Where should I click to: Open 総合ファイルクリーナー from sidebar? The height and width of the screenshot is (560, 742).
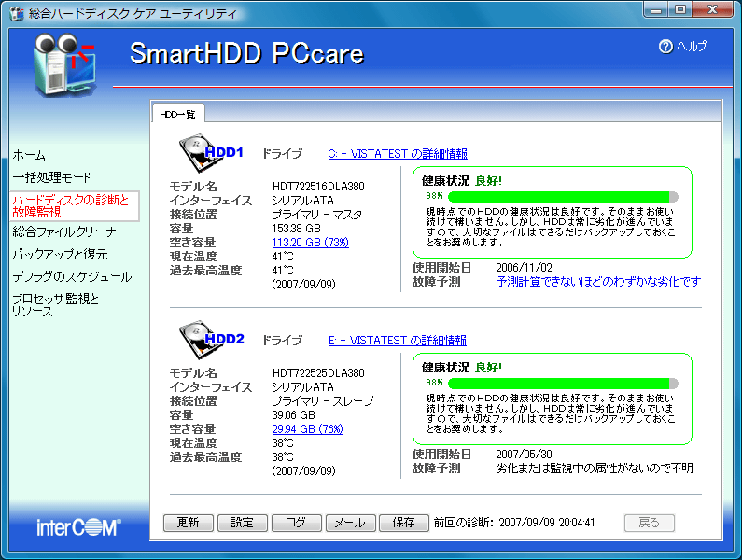coord(70,231)
